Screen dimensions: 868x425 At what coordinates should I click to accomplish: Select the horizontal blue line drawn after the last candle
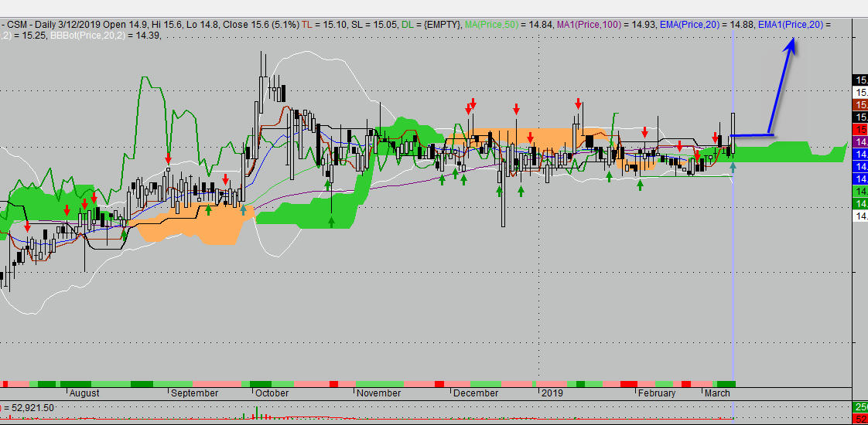coord(748,136)
